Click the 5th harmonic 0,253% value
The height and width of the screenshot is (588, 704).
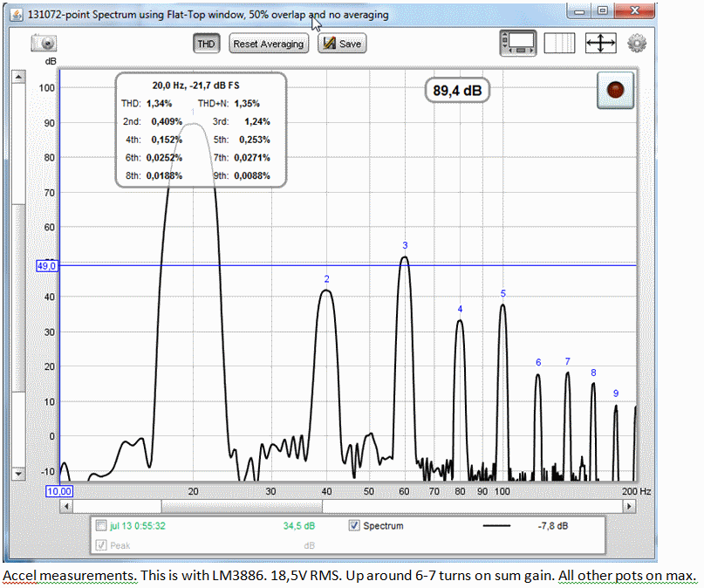(x=255, y=140)
